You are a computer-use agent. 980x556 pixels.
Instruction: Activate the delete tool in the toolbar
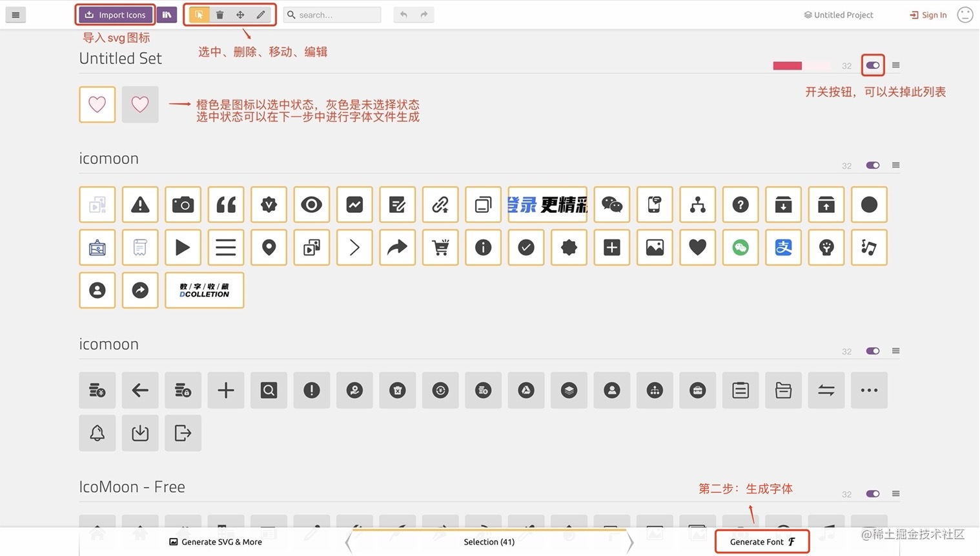tap(219, 14)
